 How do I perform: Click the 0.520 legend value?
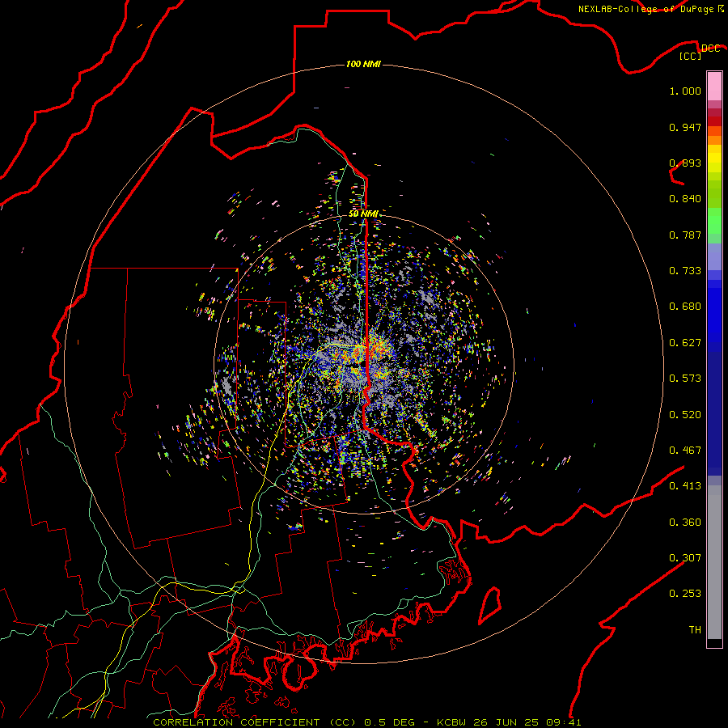click(x=685, y=415)
